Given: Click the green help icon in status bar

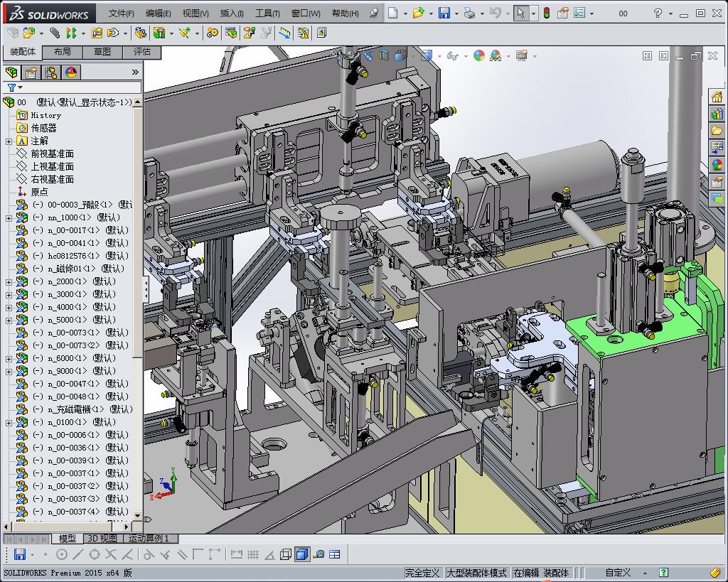Looking at the screenshot, I should coord(664,573).
